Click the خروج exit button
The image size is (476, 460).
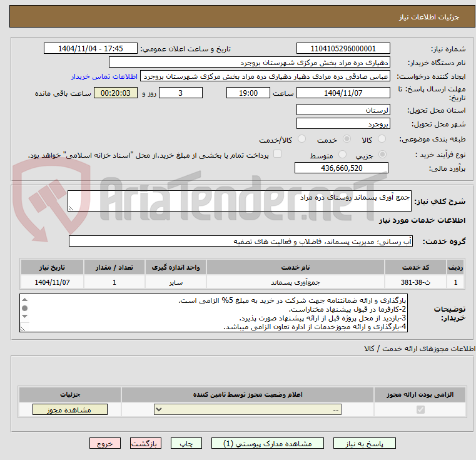(104, 443)
